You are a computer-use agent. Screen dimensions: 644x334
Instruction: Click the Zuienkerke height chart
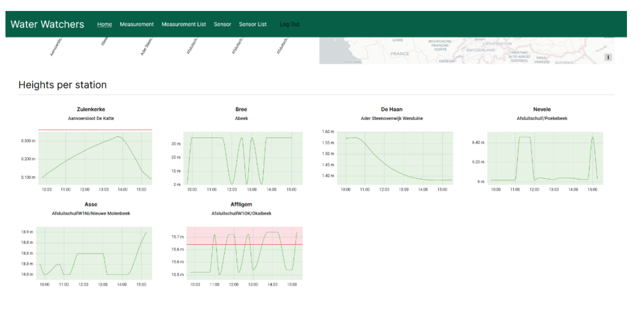click(x=95, y=158)
